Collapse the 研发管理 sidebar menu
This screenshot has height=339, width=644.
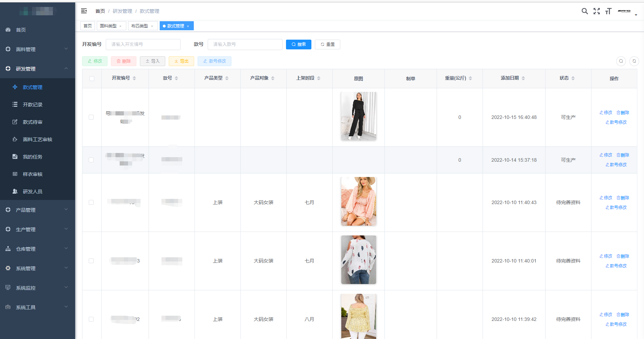[38, 69]
